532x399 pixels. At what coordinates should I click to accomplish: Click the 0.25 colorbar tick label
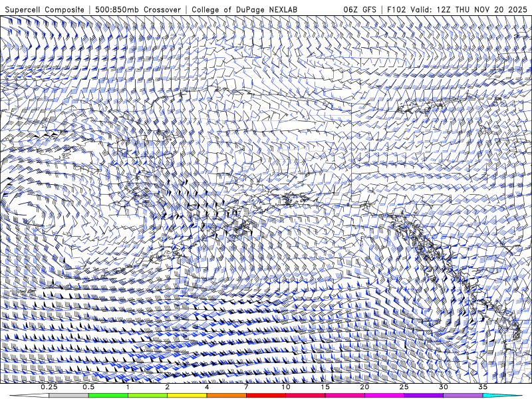point(49,387)
